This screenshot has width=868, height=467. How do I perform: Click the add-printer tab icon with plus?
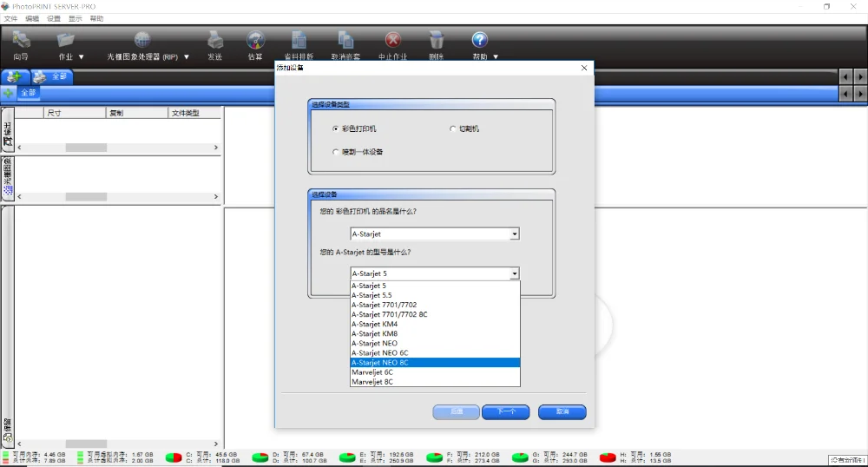point(15,76)
